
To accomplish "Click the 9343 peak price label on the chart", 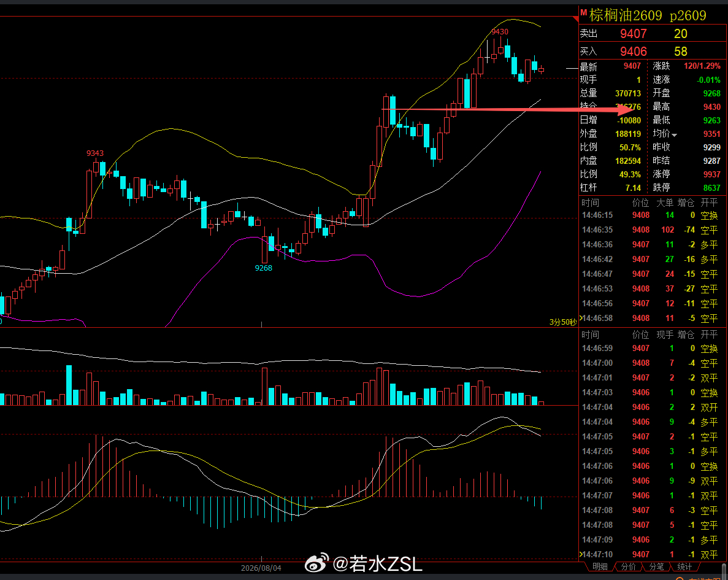I will click(x=94, y=153).
